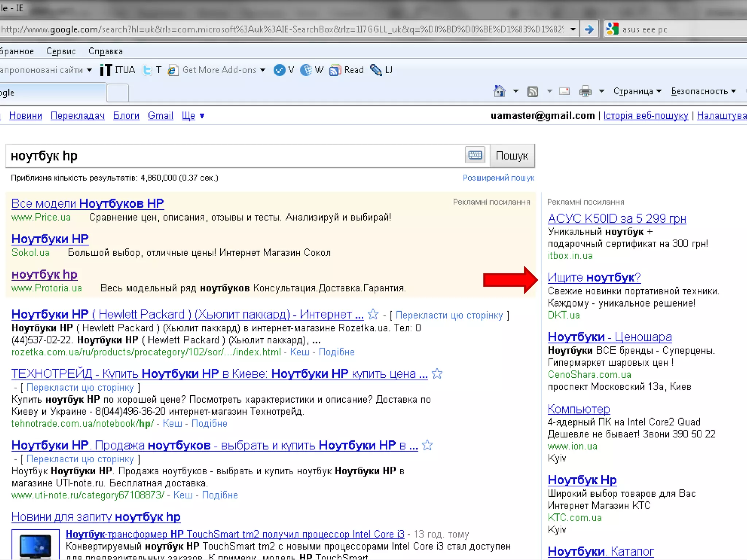Open the Розширений пошук link

[498, 178]
